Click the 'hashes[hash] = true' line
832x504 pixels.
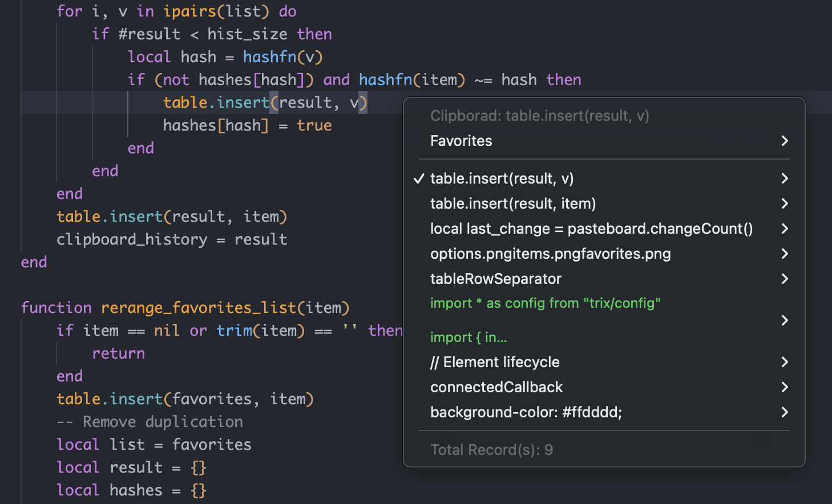247,125
